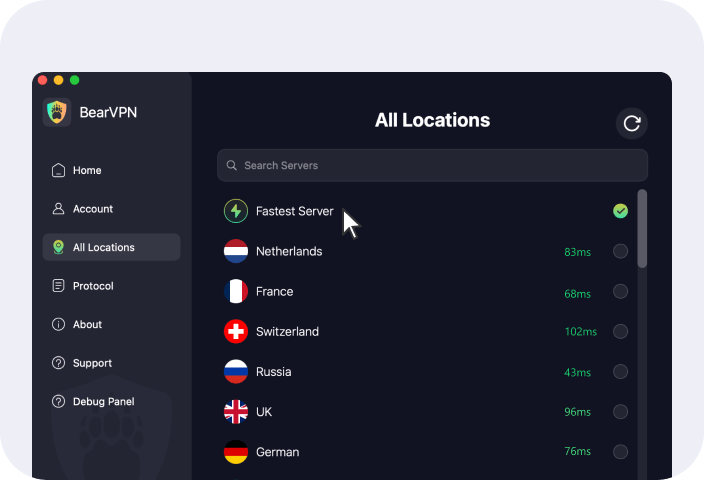Click the Fastest Server lightning icon
Viewport: 704px width, 480px height.
pyautogui.click(x=236, y=211)
